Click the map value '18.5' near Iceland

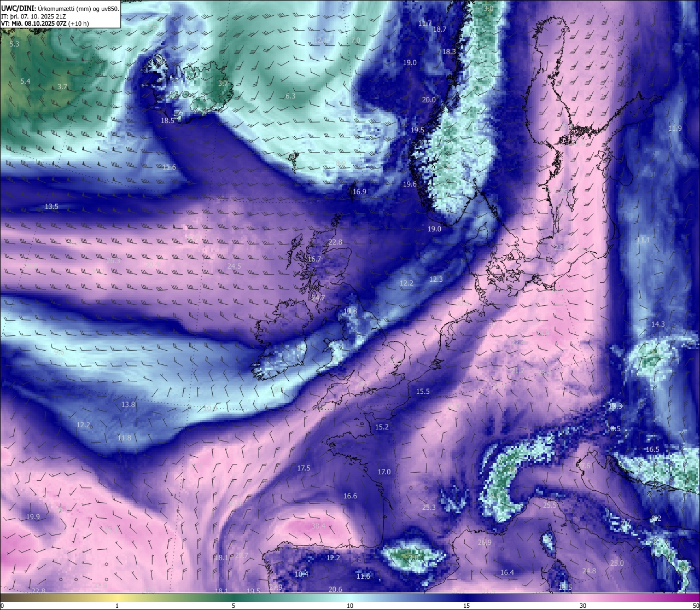167,121
